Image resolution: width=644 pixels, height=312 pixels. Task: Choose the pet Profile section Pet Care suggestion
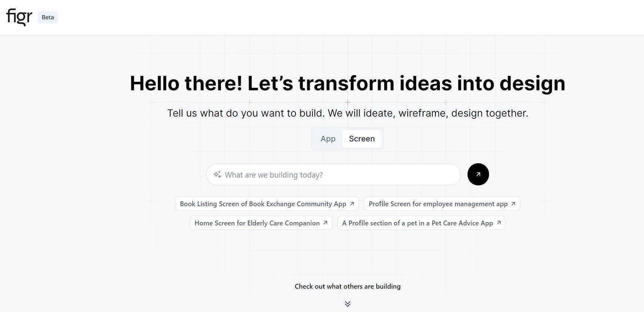pos(417,223)
